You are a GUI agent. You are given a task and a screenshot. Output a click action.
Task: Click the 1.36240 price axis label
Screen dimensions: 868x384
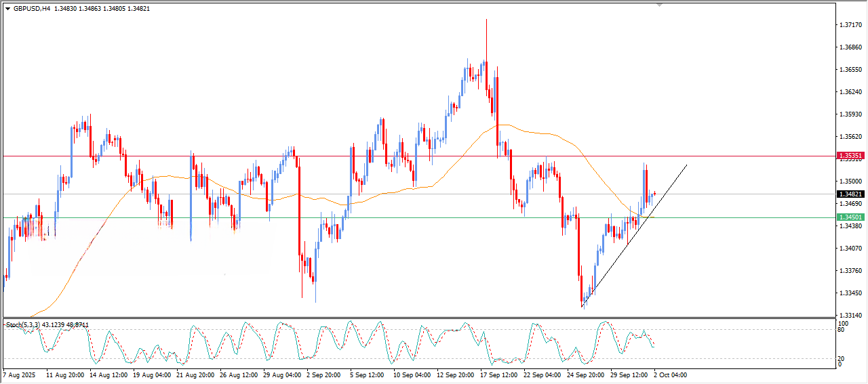tap(850, 92)
